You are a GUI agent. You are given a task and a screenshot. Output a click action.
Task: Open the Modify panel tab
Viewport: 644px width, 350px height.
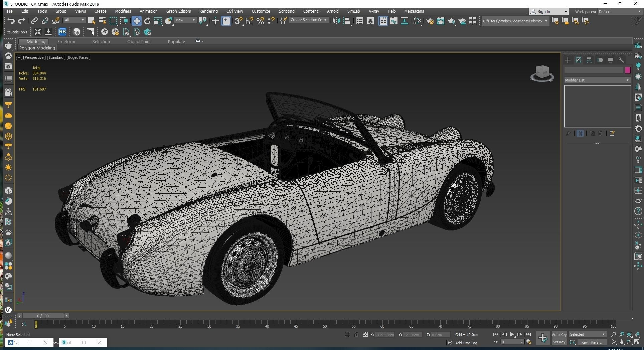[x=579, y=60]
